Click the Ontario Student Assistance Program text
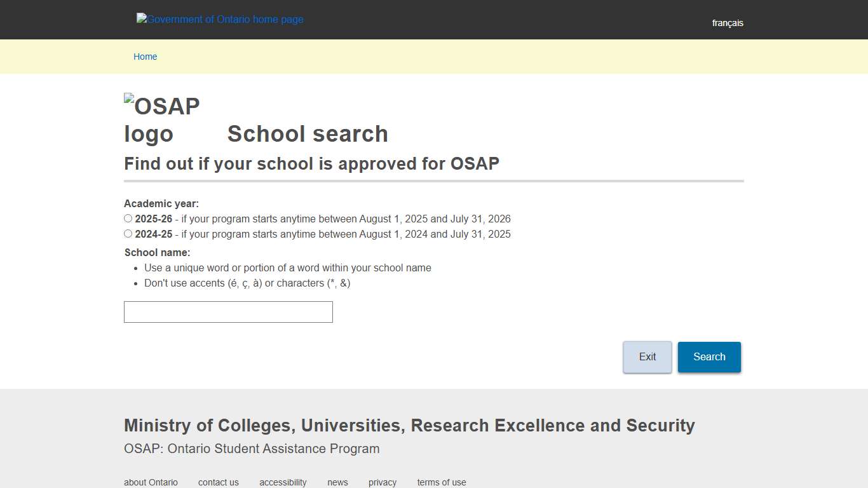 (252, 449)
